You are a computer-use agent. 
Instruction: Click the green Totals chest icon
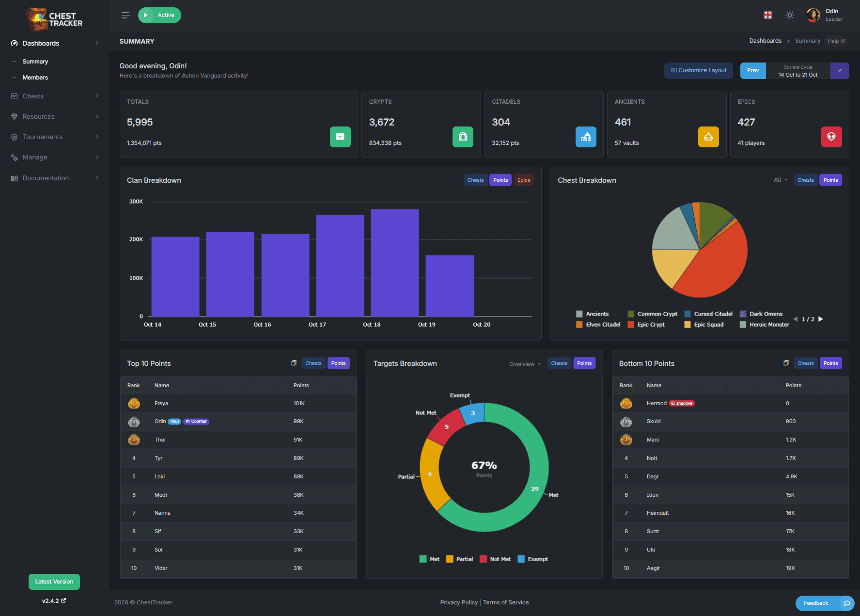340,137
